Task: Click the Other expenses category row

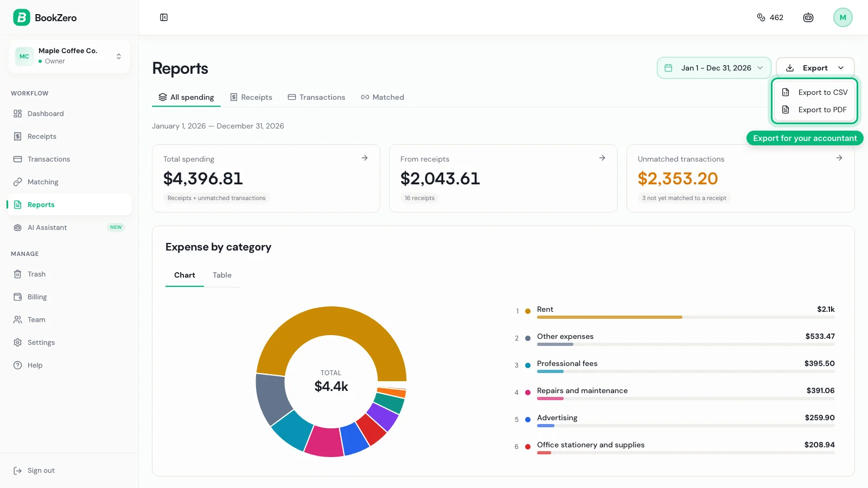Action: 675,339
